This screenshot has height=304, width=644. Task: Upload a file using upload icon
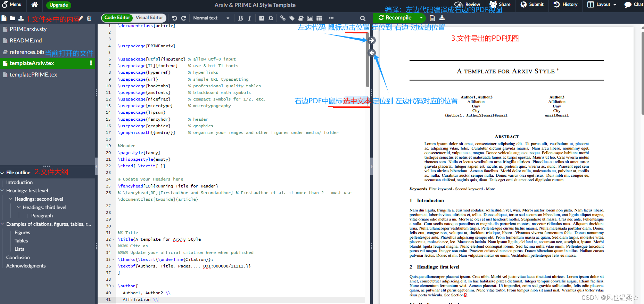pos(21,18)
